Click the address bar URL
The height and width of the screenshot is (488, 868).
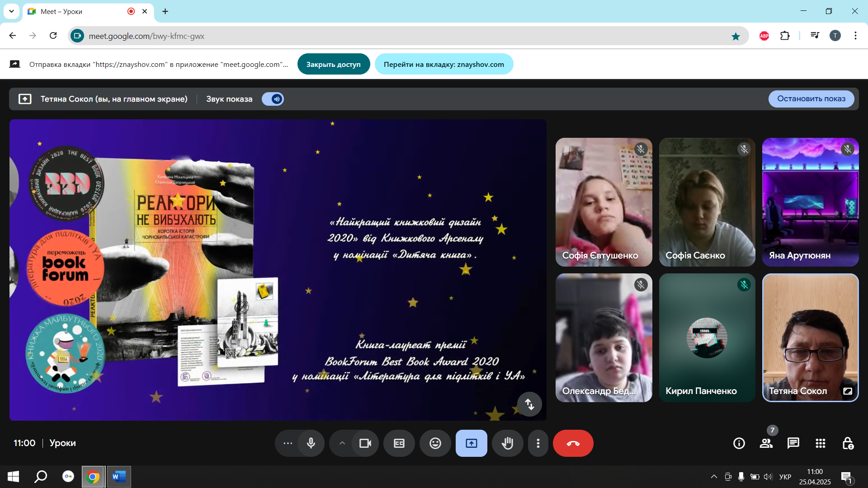pyautogui.click(x=146, y=36)
